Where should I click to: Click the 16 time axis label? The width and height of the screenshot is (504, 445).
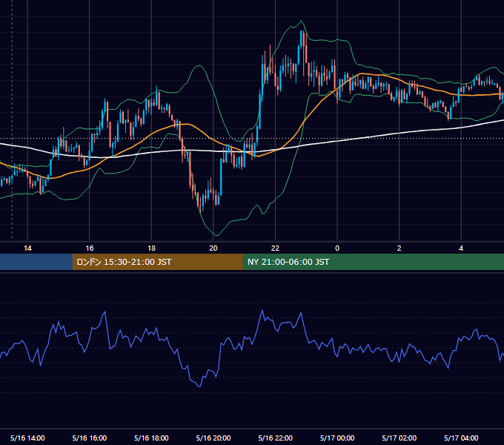90,248
